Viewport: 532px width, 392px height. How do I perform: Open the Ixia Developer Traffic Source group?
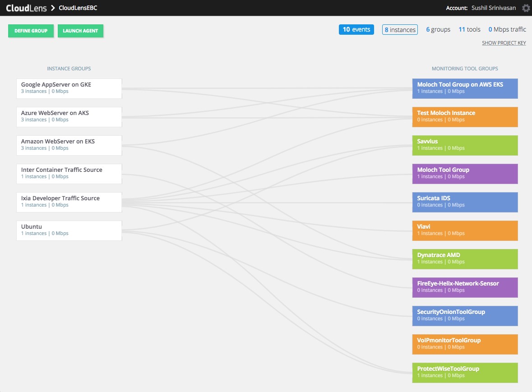[x=69, y=202]
